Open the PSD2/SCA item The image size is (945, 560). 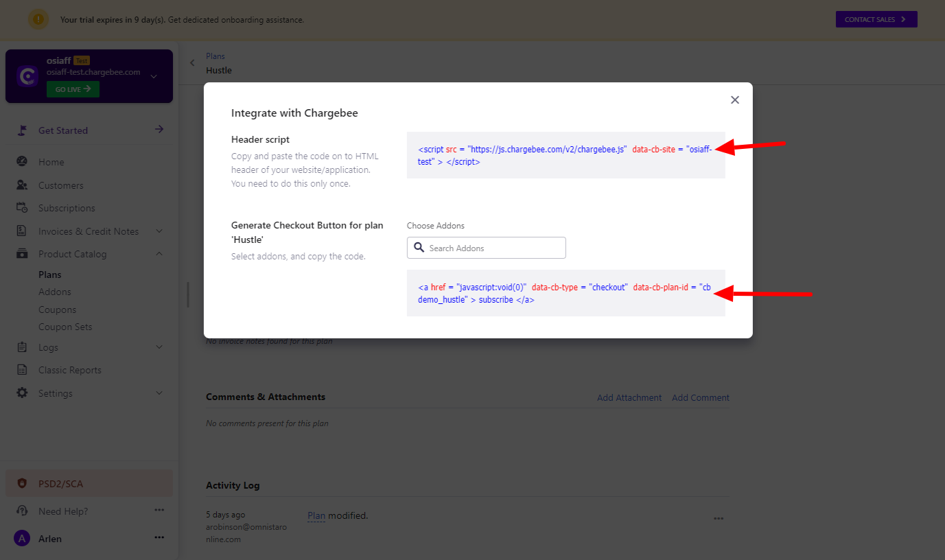pos(89,483)
